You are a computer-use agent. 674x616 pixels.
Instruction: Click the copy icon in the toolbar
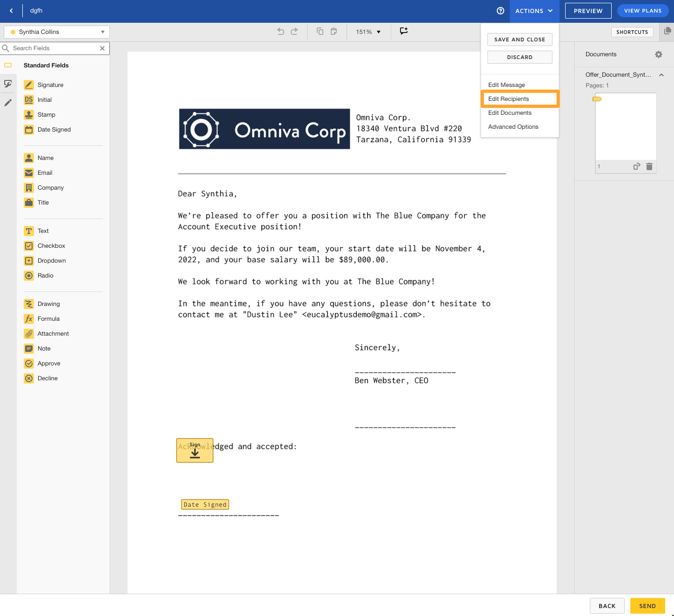coord(320,31)
